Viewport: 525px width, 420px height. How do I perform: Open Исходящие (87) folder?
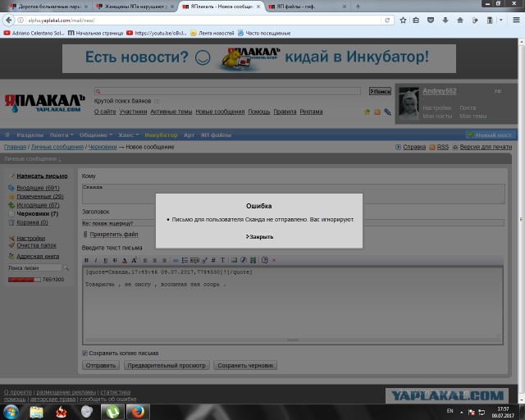coord(38,205)
